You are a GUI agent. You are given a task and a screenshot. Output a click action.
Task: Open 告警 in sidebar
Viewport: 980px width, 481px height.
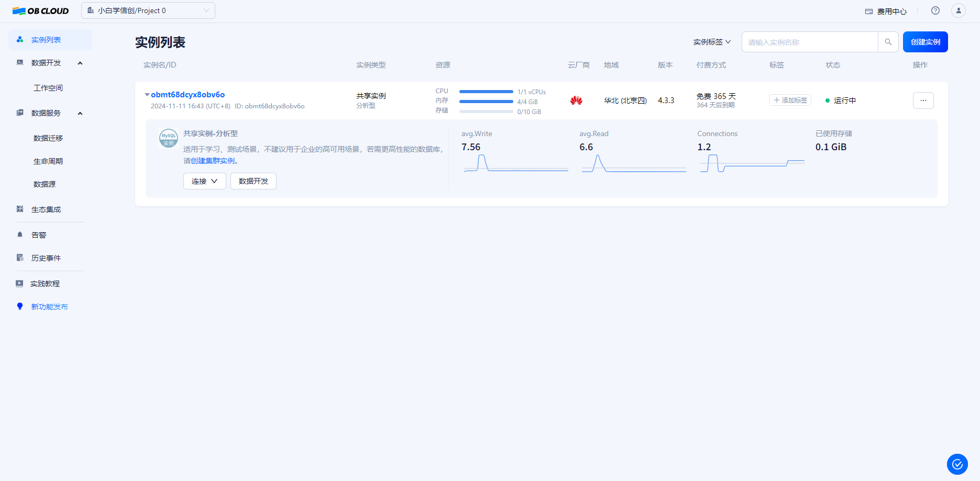click(x=39, y=235)
